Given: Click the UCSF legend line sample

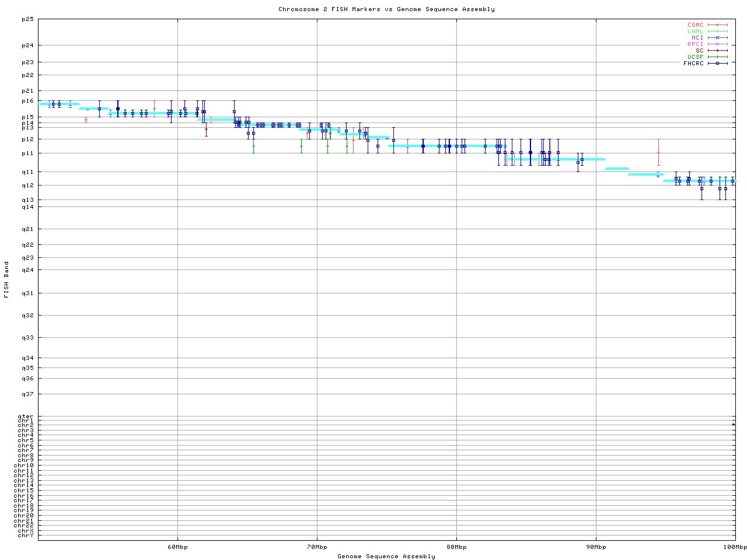Looking at the screenshot, I should click(x=717, y=57).
